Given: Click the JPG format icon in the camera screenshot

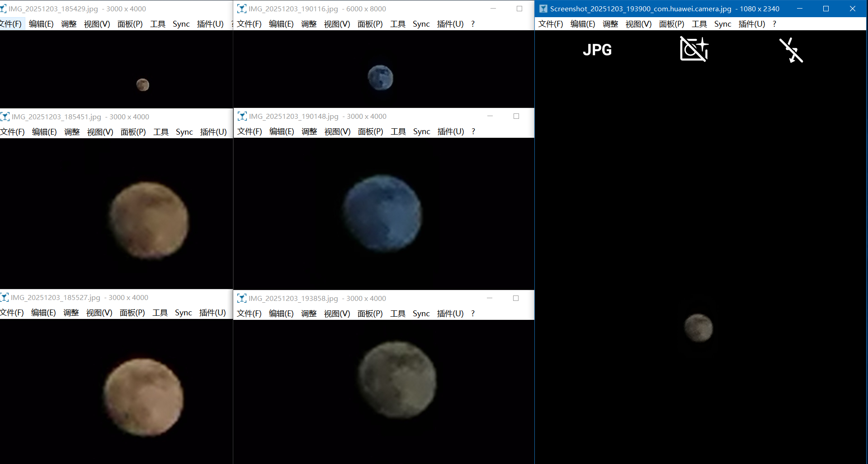Looking at the screenshot, I should coord(597,50).
